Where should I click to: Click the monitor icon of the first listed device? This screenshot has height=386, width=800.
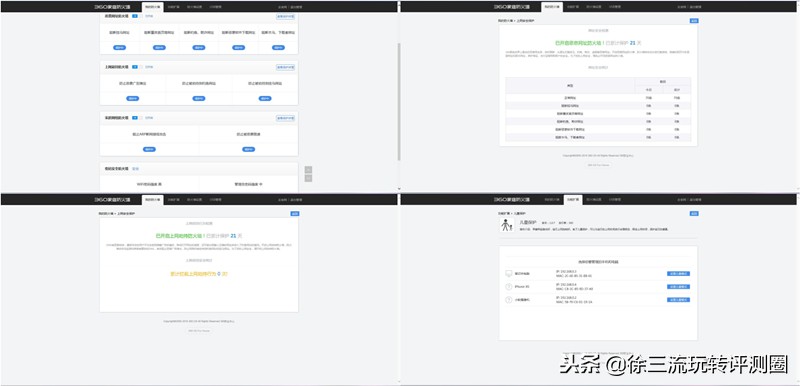coord(508,274)
